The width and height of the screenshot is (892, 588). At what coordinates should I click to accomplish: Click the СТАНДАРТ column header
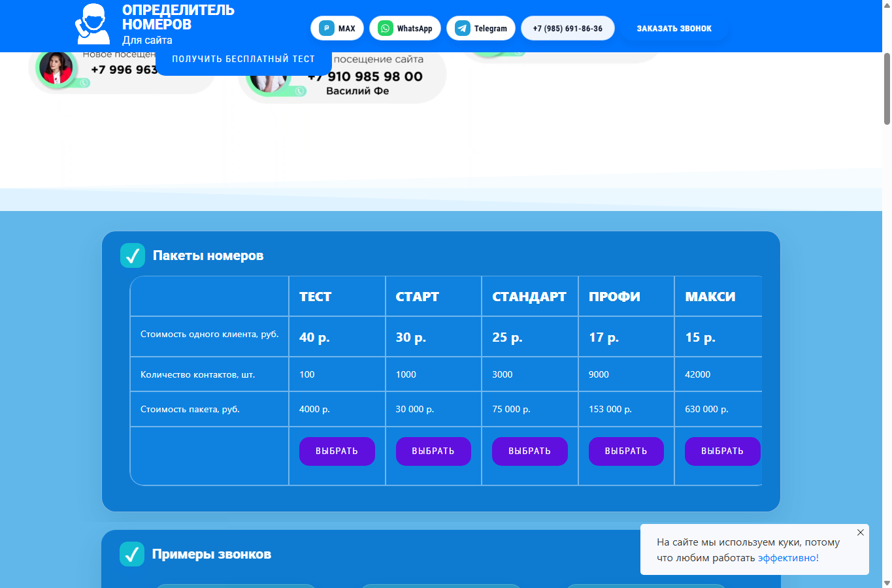tap(529, 297)
